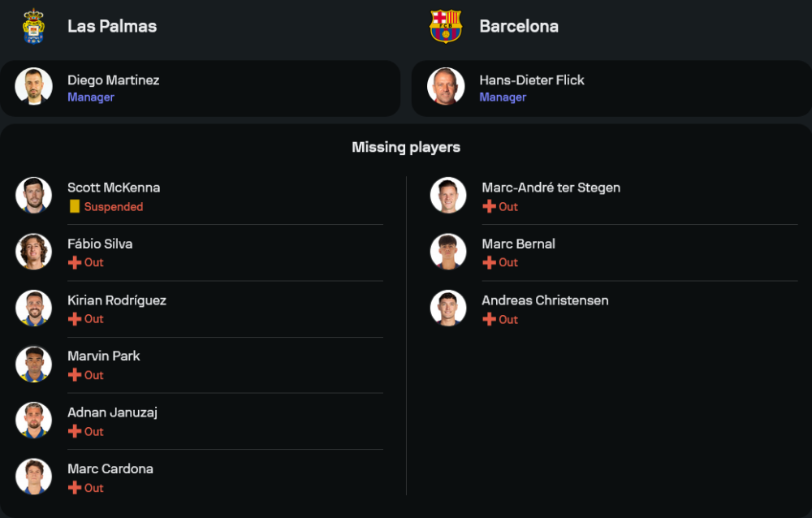The width and height of the screenshot is (812, 518).
Task: Click the Missing players section heading
Action: click(406, 147)
